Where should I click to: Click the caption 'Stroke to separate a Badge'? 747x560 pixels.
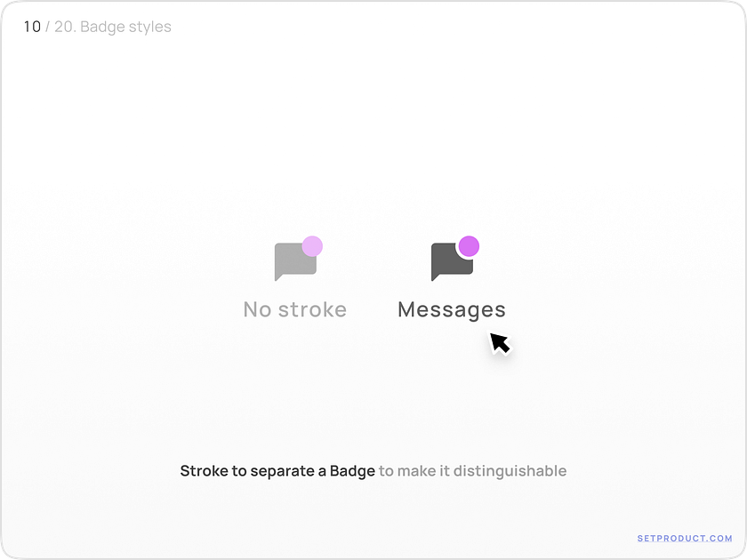click(277, 470)
